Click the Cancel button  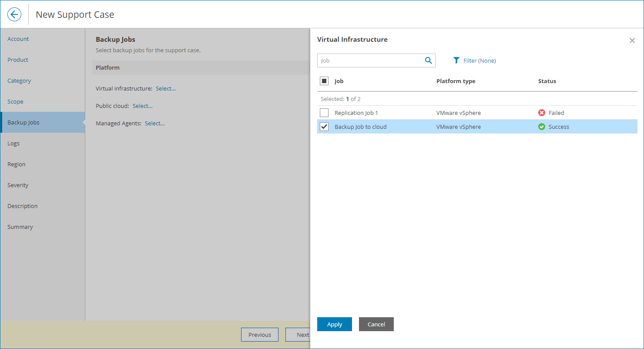(x=376, y=324)
